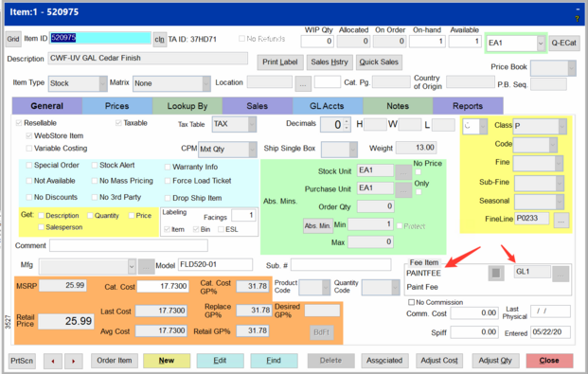Click the Print Label button

pyautogui.click(x=279, y=62)
